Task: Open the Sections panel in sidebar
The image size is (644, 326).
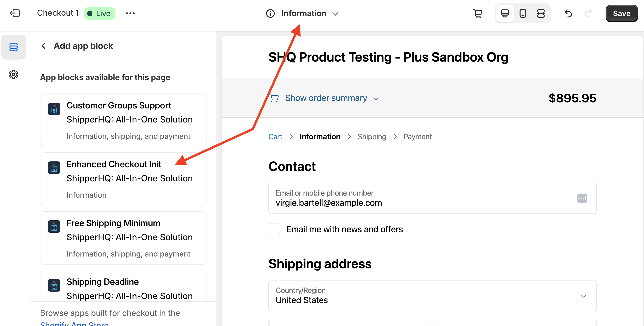Action: pos(14,47)
